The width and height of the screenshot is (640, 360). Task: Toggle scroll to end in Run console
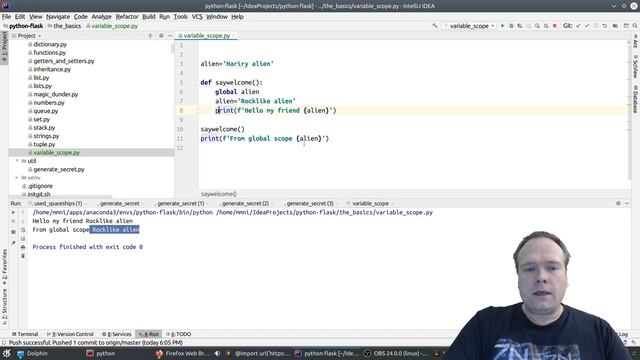(x=23, y=238)
